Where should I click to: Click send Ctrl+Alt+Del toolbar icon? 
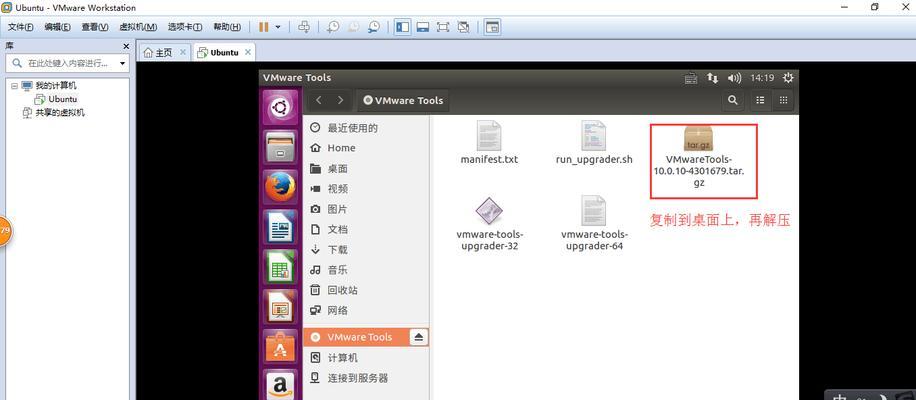coord(304,27)
